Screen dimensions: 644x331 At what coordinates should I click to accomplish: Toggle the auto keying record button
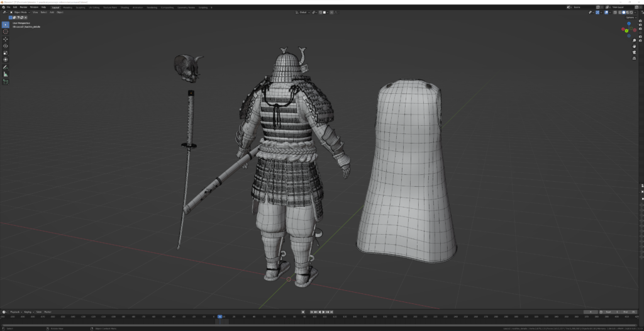click(x=303, y=312)
